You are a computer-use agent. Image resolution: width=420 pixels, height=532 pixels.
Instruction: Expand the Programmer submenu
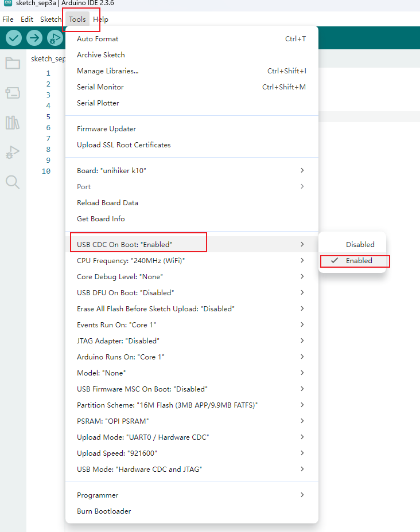pyautogui.click(x=192, y=495)
